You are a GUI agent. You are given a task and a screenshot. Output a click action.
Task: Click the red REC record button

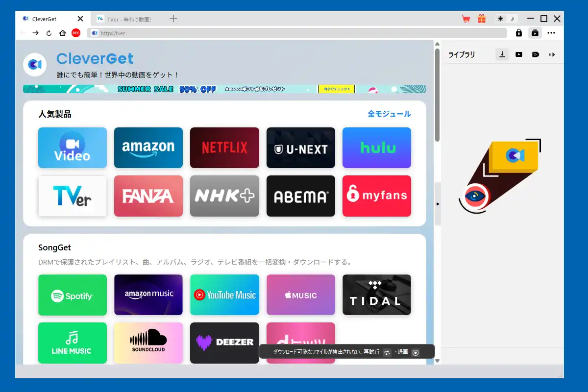(x=76, y=33)
